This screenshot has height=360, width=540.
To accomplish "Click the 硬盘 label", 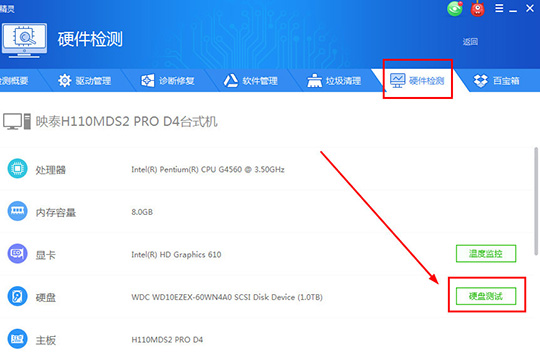I will coord(45,297).
